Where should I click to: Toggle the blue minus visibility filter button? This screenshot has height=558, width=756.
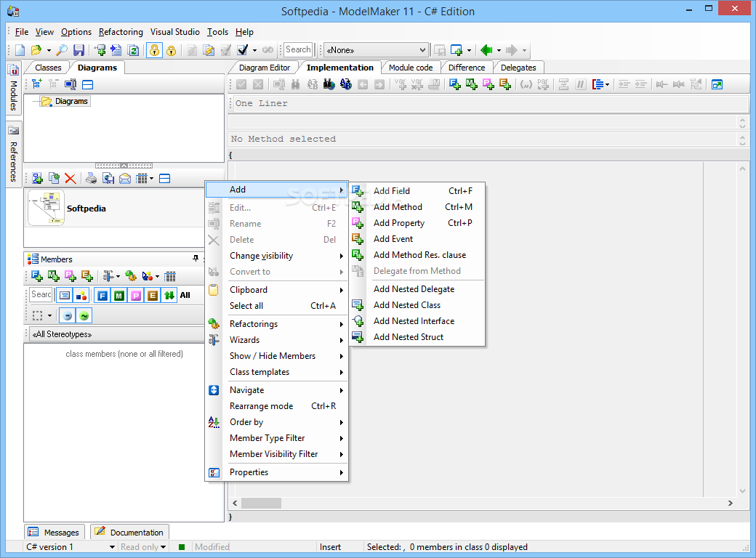[68, 315]
